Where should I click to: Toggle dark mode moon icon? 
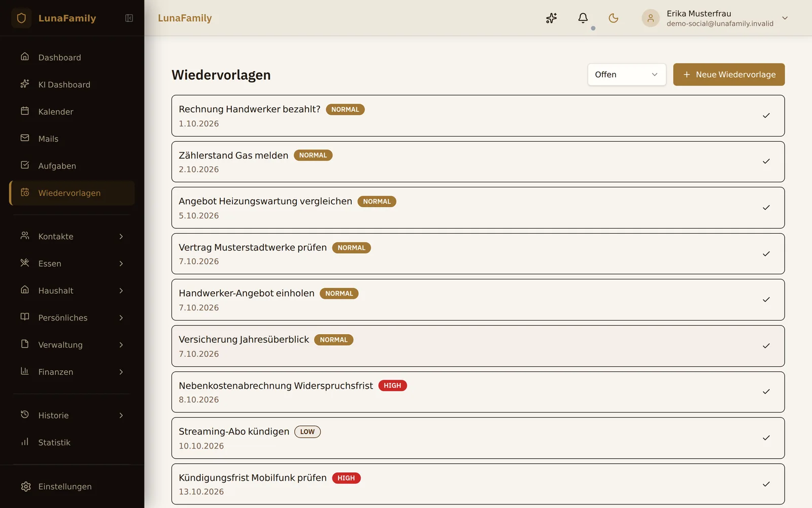pyautogui.click(x=614, y=18)
